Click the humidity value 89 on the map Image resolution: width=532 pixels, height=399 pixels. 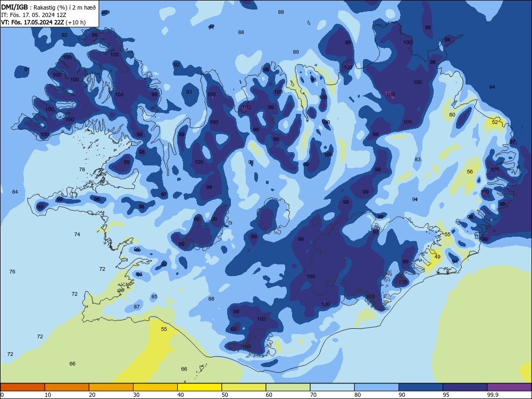click(296, 52)
